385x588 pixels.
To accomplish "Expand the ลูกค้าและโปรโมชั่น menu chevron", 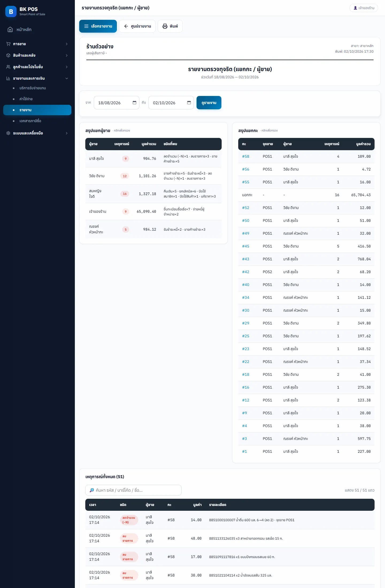I will [67, 67].
